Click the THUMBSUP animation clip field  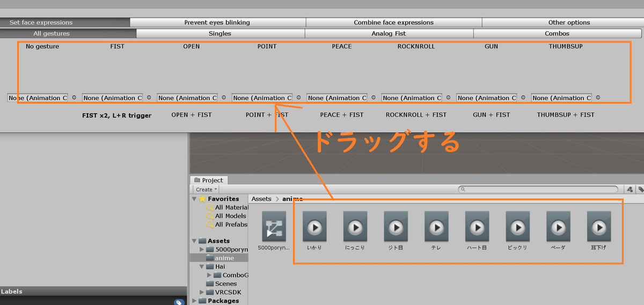coord(561,98)
